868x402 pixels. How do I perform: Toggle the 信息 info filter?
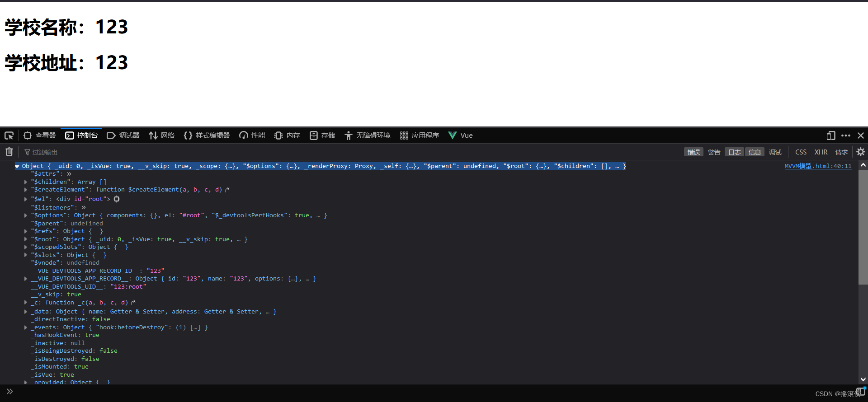755,152
